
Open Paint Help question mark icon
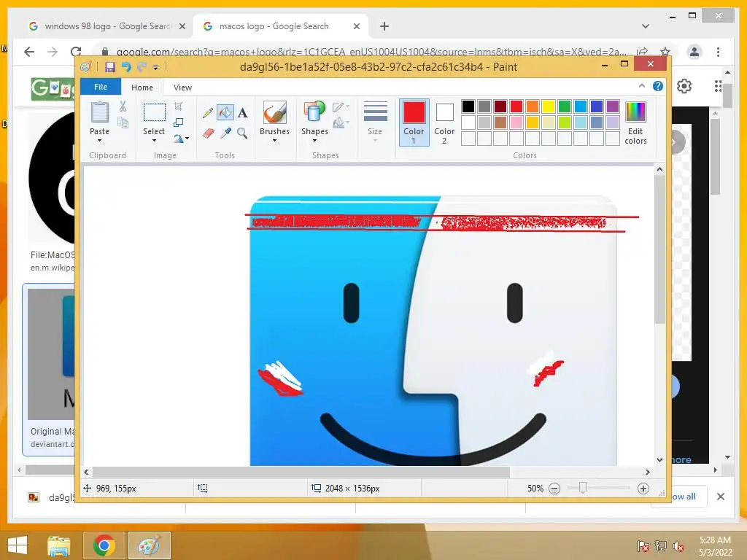click(x=658, y=86)
